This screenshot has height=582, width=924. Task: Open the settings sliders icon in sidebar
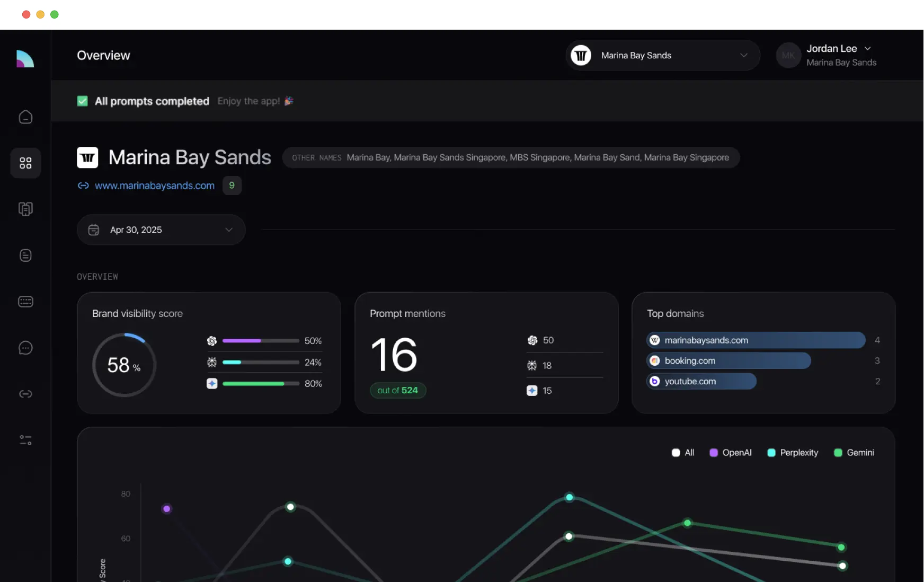coord(25,440)
